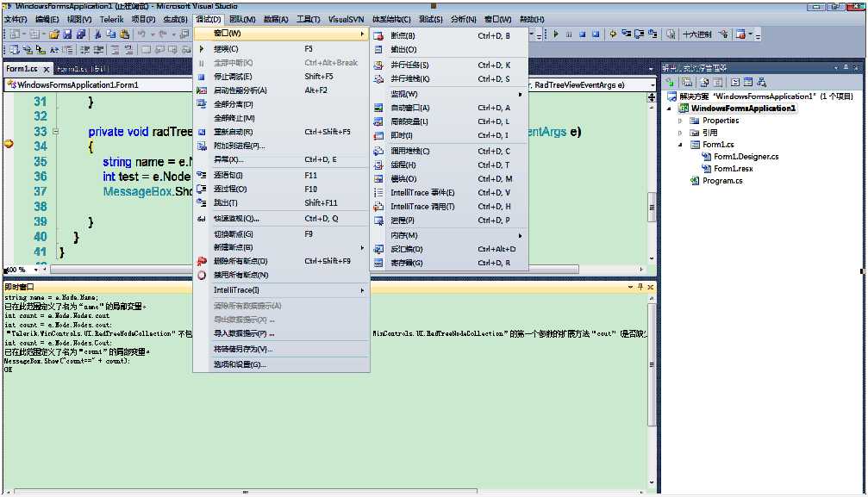Click the 反汇编(D) disassembly icon
Screen dimensions: 868x497
[378, 249]
